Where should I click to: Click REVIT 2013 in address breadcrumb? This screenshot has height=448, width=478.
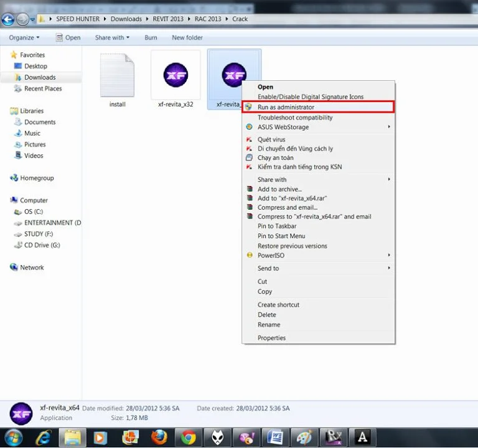(x=168, y=19)
